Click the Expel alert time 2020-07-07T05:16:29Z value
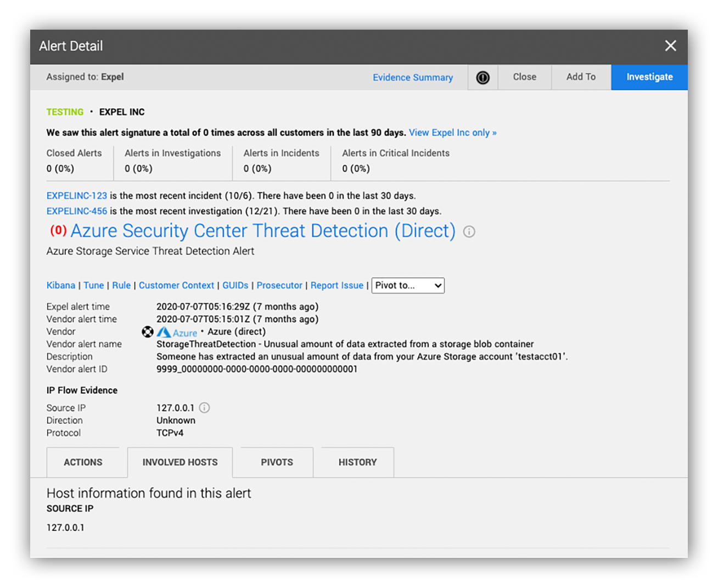The height and width of the screenshot is (588, 718). pos(237,306)
